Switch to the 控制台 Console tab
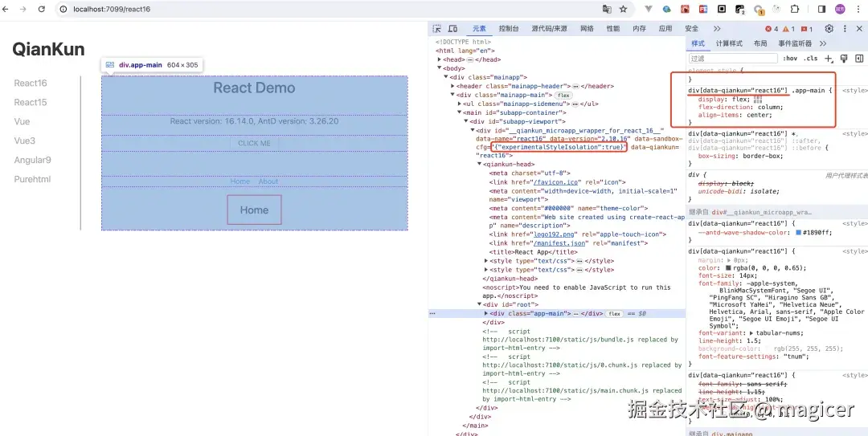 tap(509, 29)
